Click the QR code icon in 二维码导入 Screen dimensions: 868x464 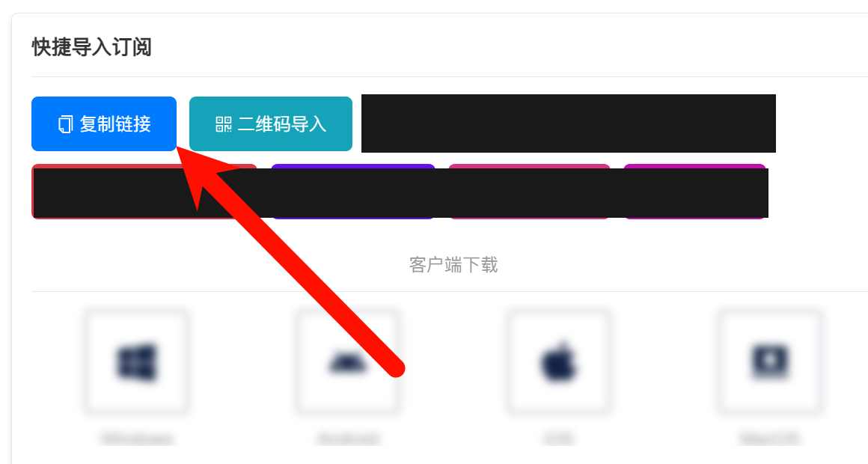(x=223, y=124)
